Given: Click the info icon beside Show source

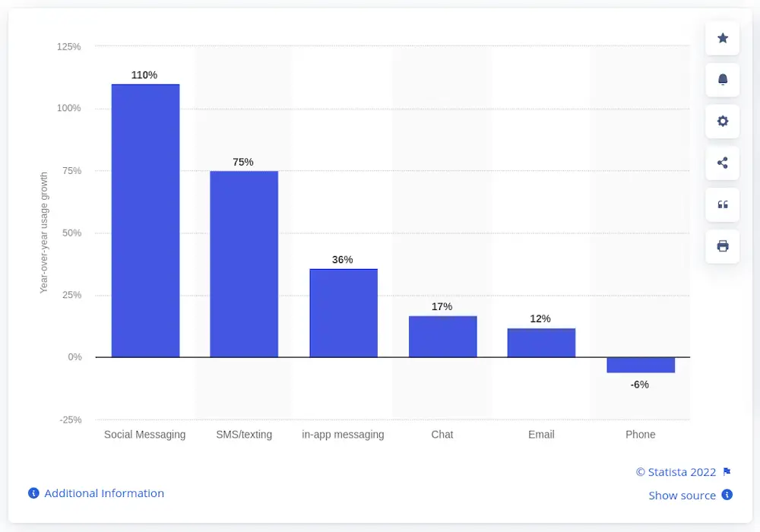Looking at the screenshot, I should (x=727, y=495).
